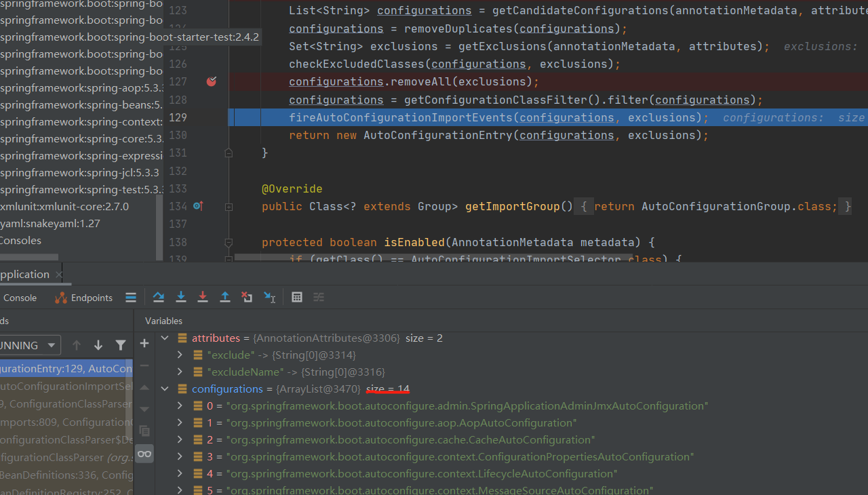
Task: Select previous frame with up arrow
Action: pyautogui.click(x=77, y=345)
